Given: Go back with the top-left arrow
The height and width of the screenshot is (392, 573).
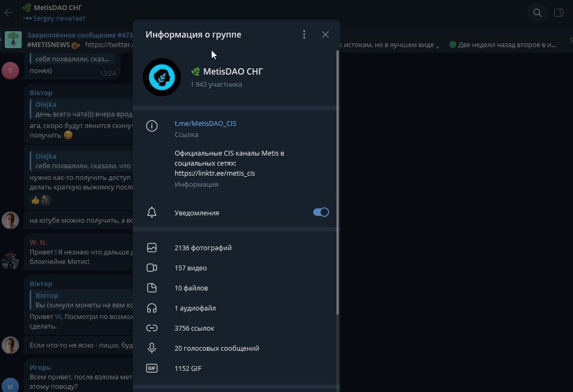Looking at the screenshot, I should (x=8, y=13).
